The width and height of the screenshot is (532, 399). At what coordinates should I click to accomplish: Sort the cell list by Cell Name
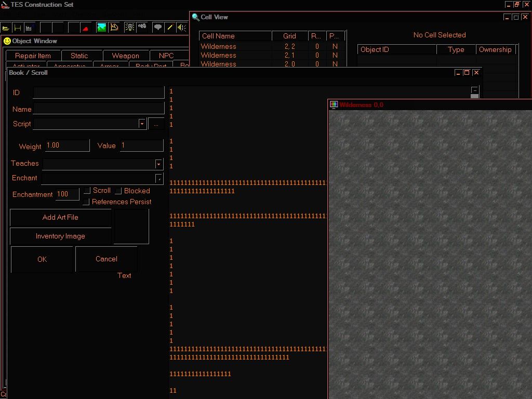click(235, 36)
